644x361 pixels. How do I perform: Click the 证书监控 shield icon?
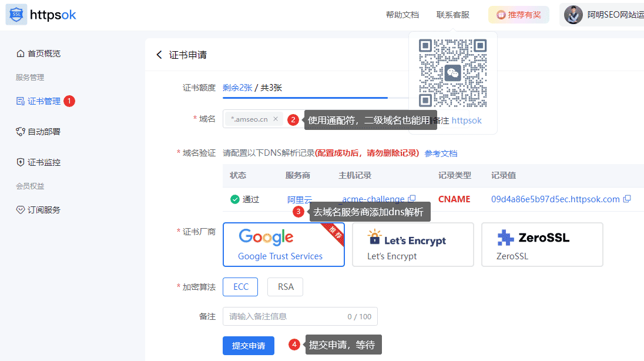coord(20,162)
